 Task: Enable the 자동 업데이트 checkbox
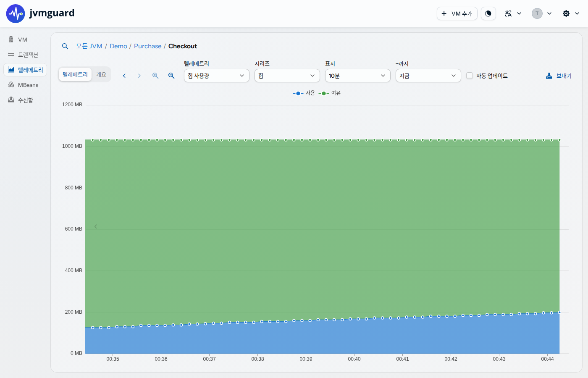(x=470, y=76)
